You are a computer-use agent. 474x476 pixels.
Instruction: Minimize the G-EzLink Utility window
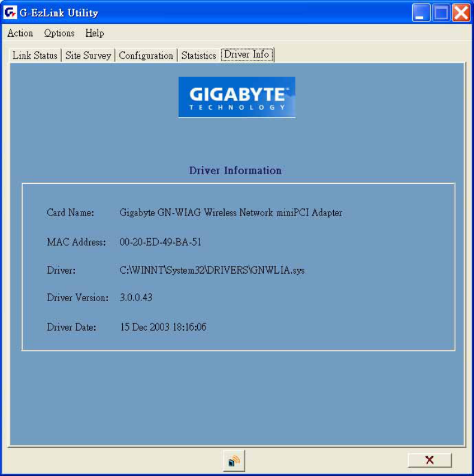421,13
